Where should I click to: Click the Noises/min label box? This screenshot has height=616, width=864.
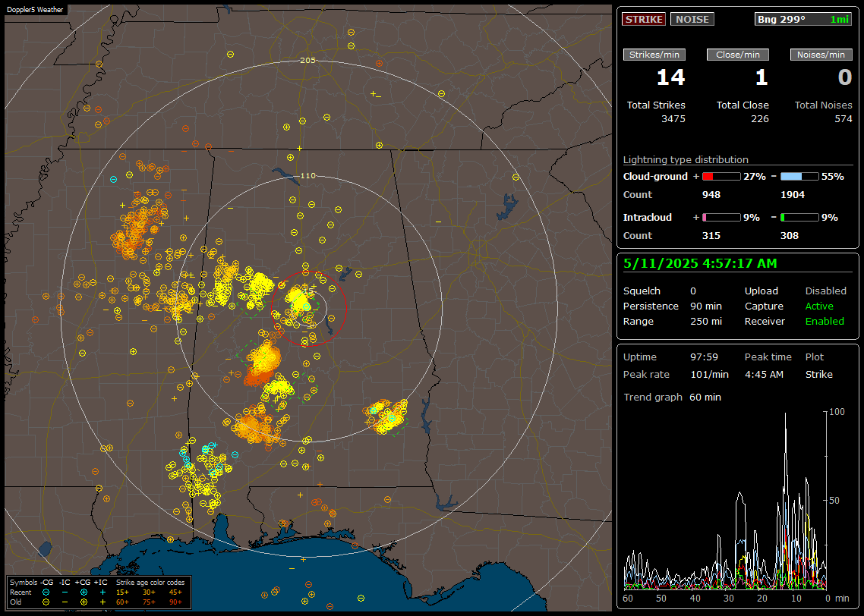[821, 55]
